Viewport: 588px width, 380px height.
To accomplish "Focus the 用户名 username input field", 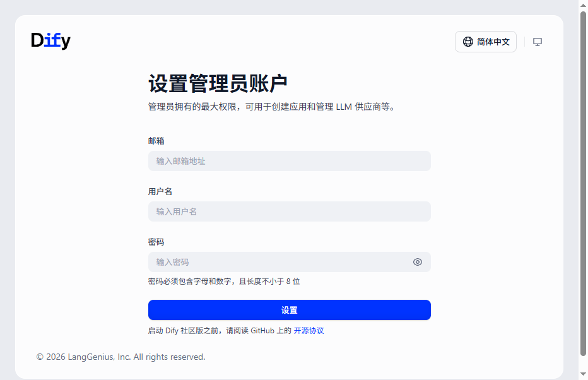I will pos(289,211).
